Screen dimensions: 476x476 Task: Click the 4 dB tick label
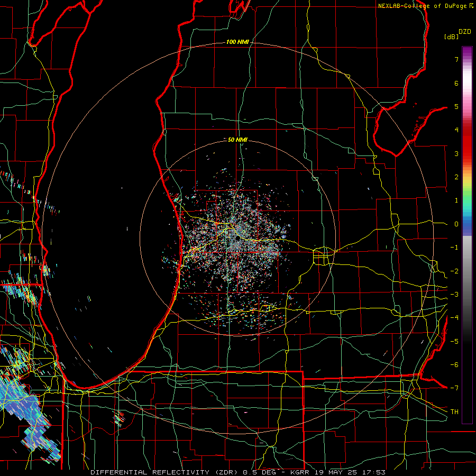click(456, 130)
